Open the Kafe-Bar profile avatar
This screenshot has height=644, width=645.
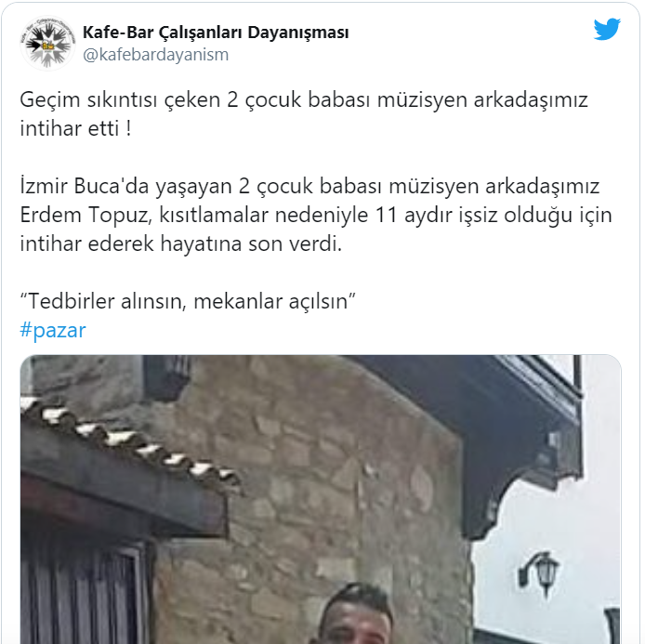[47, 43]
